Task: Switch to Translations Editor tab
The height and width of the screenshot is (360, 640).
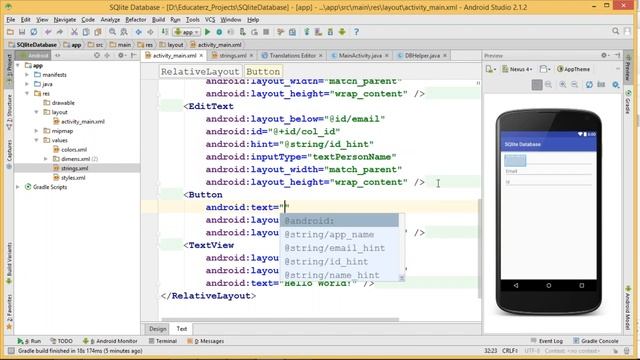Action: pyautogui.click(x=292, y=56)
